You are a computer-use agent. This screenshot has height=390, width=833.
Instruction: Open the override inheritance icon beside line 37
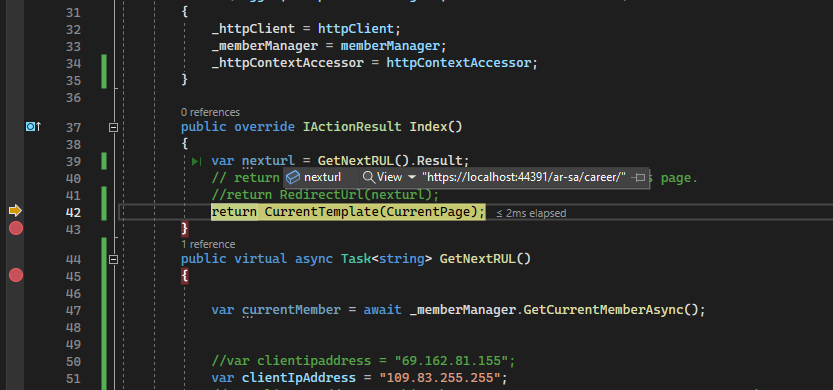[33, 127]
